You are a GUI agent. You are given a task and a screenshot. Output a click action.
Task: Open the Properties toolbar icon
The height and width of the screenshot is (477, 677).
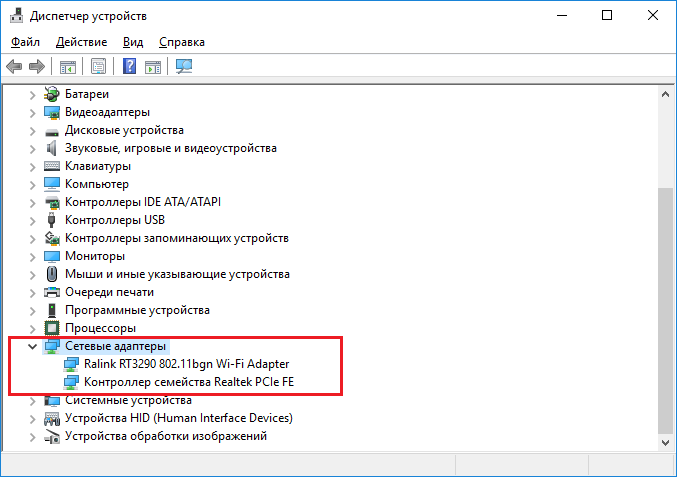point(98,66)
